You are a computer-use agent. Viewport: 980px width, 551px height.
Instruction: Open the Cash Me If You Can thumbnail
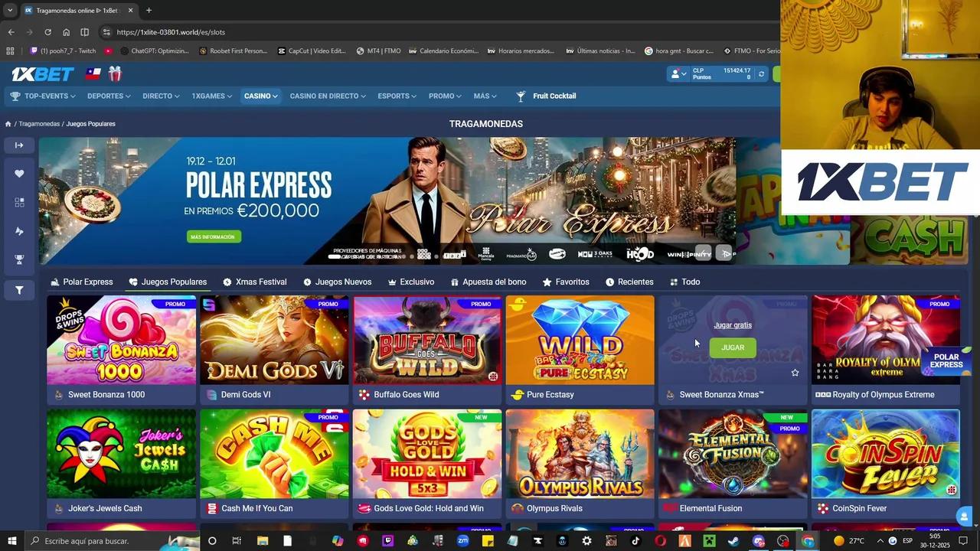tap(274, 454)
